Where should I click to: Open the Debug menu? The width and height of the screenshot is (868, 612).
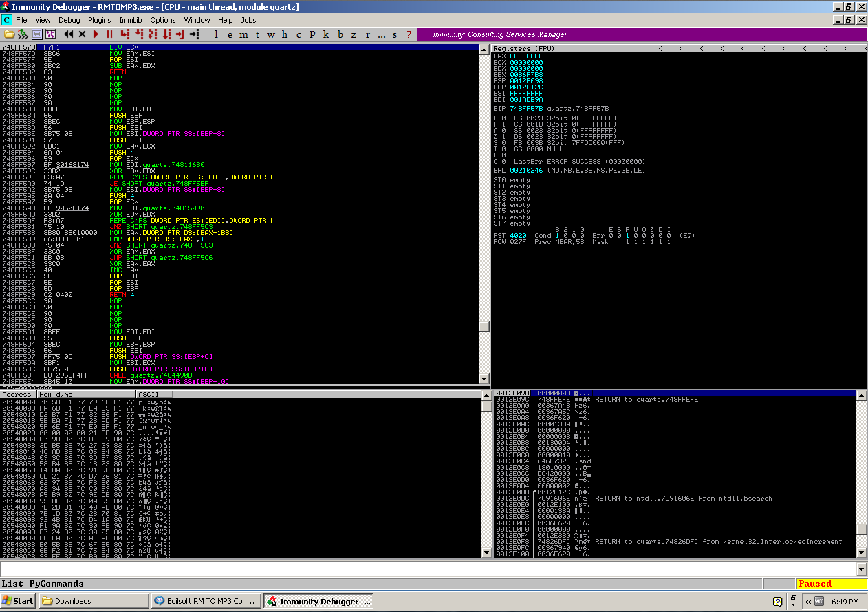(69, 20)
